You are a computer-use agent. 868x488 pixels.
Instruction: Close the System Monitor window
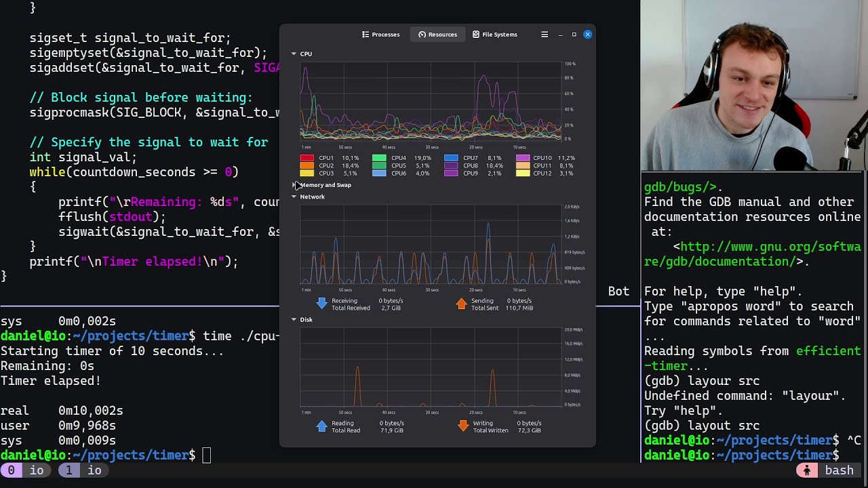587,35
